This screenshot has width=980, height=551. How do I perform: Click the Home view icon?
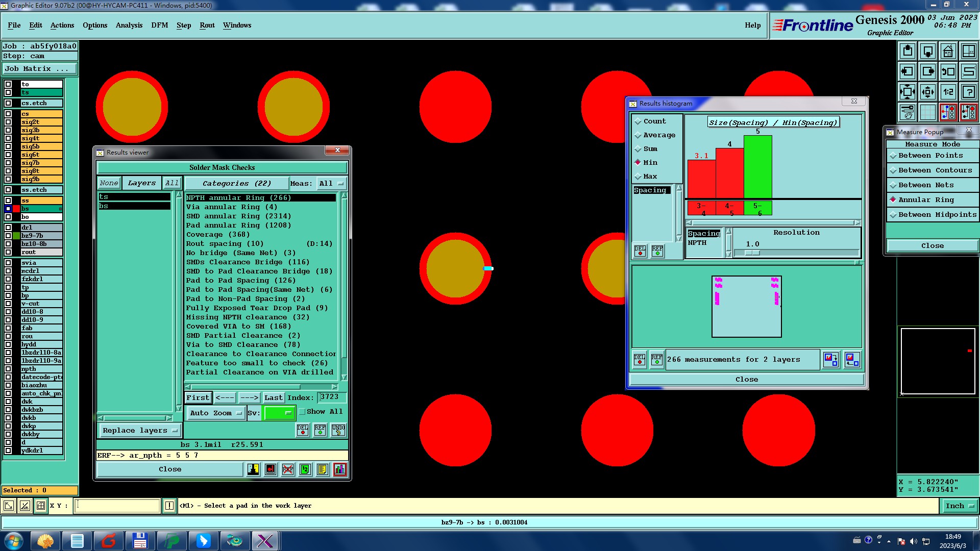click(948, 51)
